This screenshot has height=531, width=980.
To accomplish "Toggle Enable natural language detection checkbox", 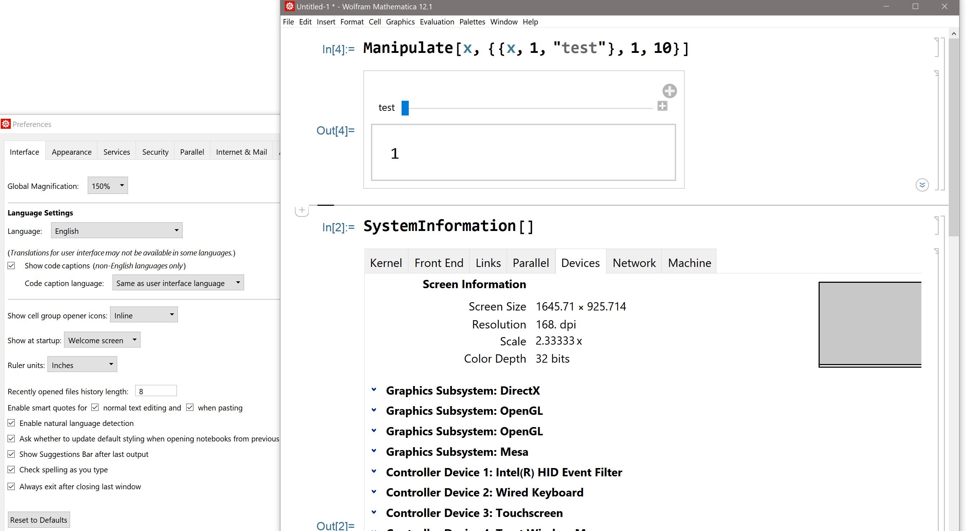I will coord(11,423).
